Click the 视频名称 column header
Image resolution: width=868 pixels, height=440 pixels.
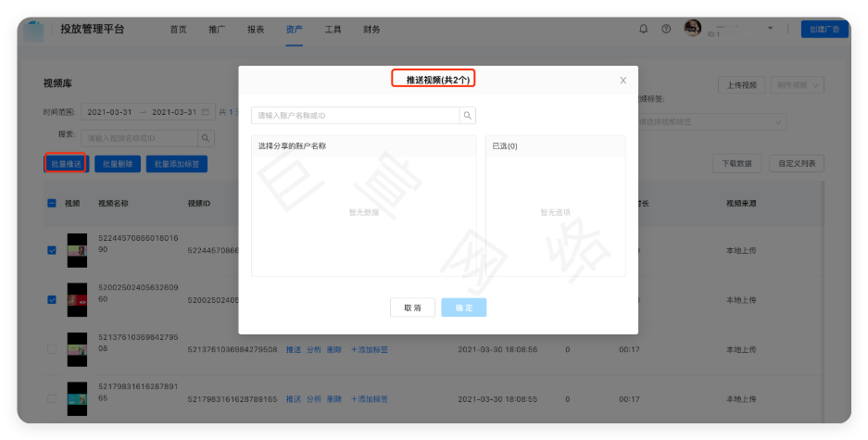113,204
